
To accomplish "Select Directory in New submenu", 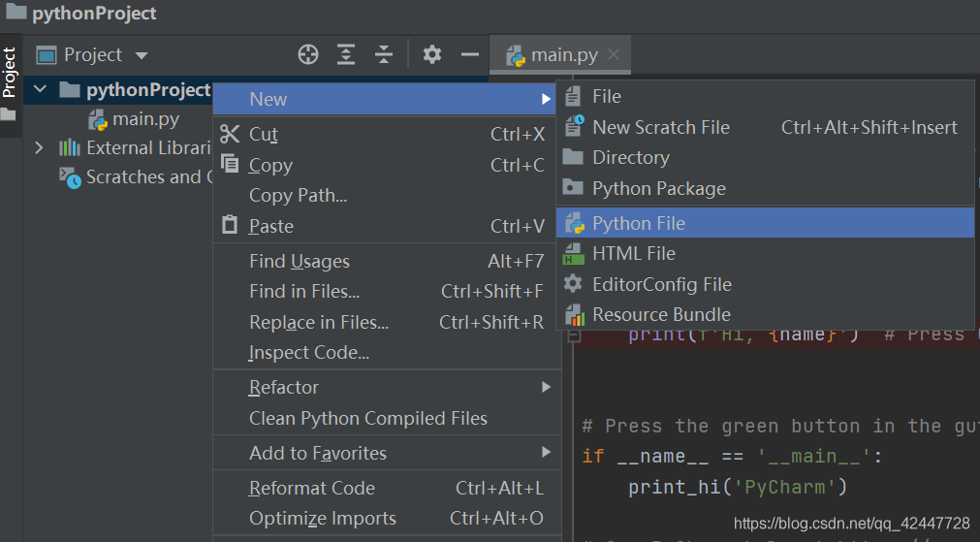I will [x=765, y=157].
